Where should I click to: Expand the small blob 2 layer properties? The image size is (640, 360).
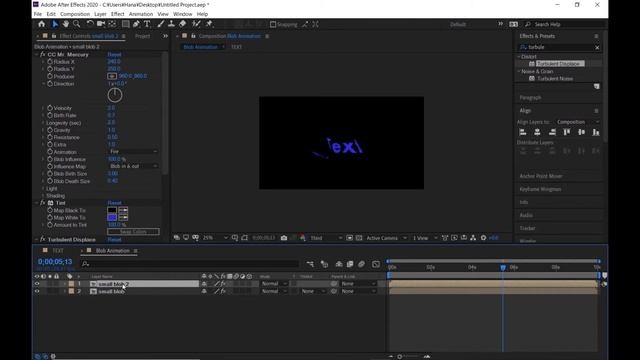64,284
